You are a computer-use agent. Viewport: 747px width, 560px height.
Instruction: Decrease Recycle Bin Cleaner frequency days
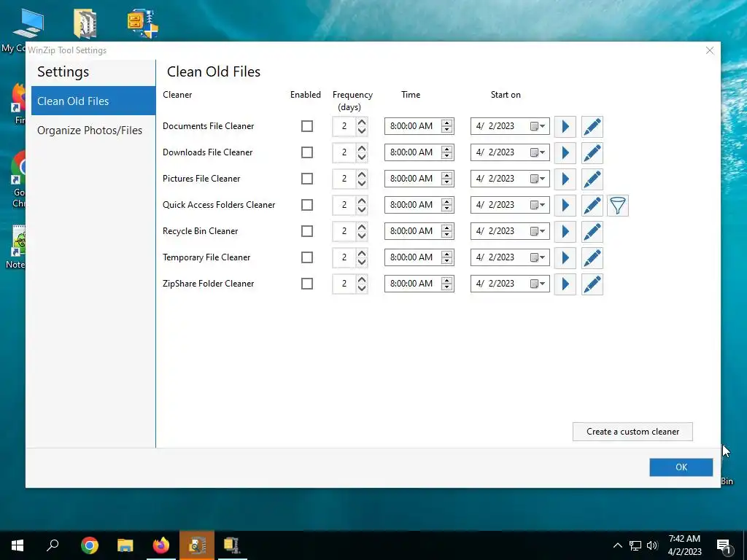tap(362, 236)
